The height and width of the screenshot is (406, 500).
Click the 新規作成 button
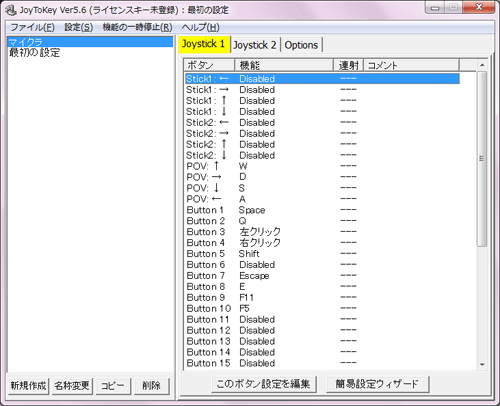click(x=28, y=386)
